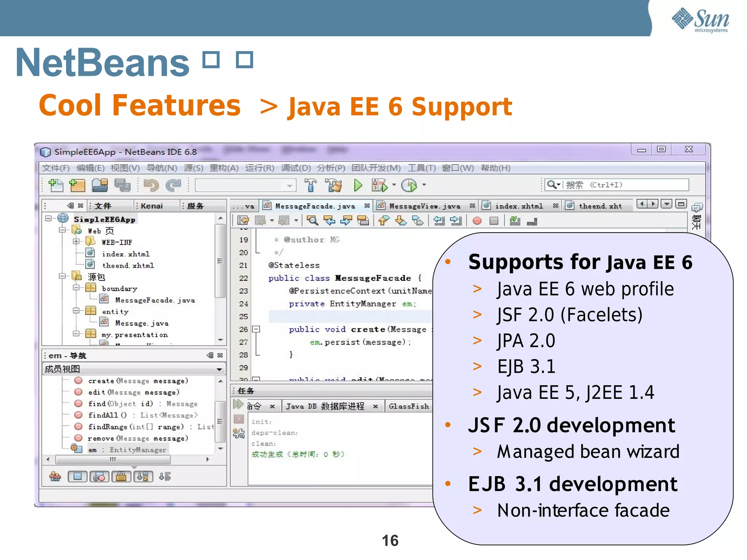Click the Clean and Build broom icon
Screen dimensions: 747x560
tap(334, 185)
